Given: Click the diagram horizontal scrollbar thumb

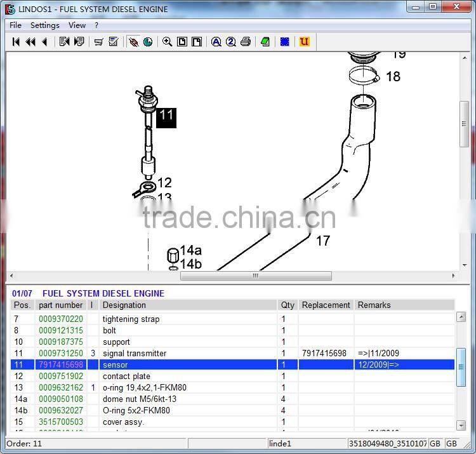Looking at the screenshot, I should [x=255, y=276].
